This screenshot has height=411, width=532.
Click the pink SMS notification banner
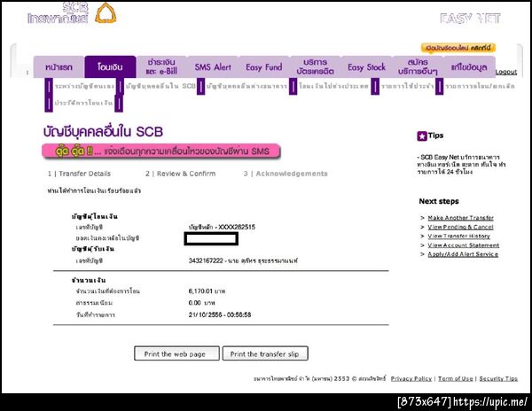161,151
